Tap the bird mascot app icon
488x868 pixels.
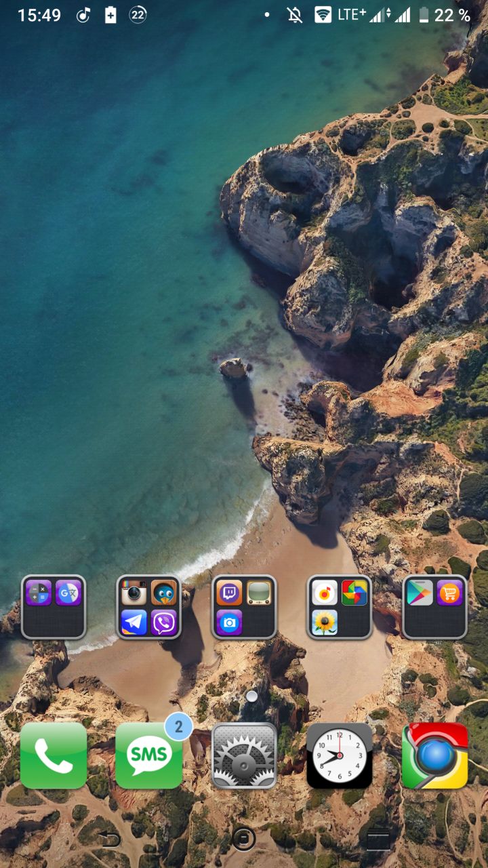164,593
